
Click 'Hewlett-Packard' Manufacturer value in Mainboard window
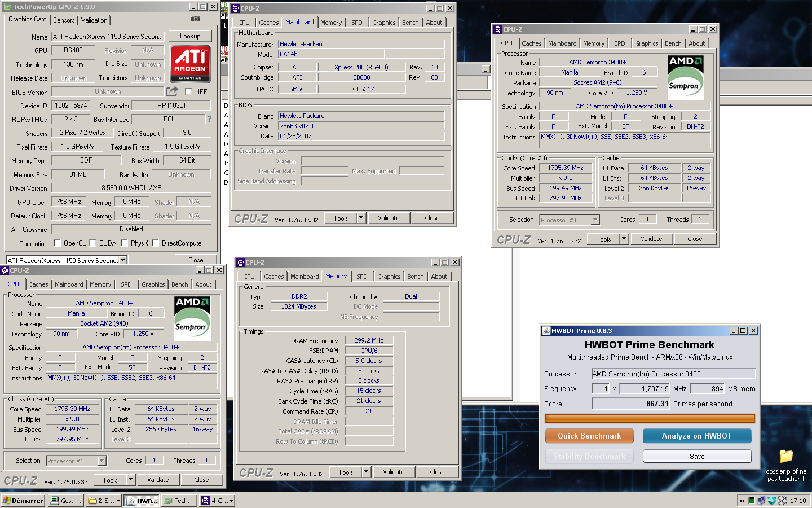tap(361, 44)
